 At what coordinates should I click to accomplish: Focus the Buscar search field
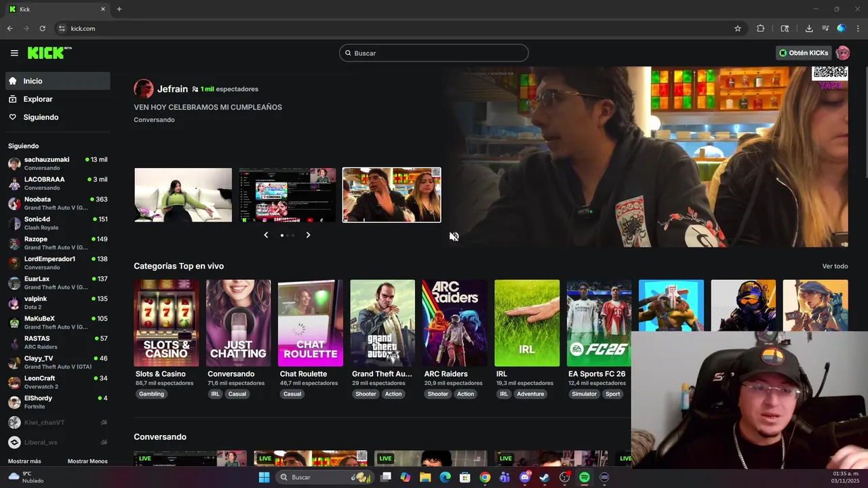(434, 53)
